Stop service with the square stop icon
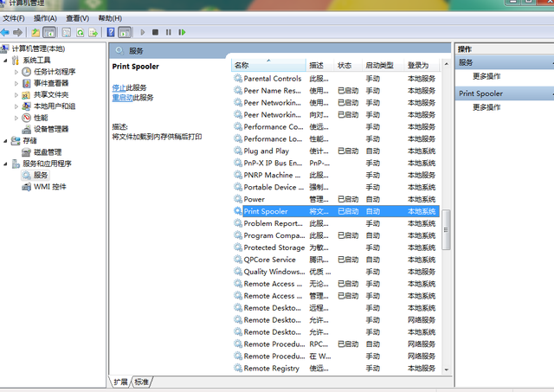Viewport: 554px width, 392px height. click(155, 33)
